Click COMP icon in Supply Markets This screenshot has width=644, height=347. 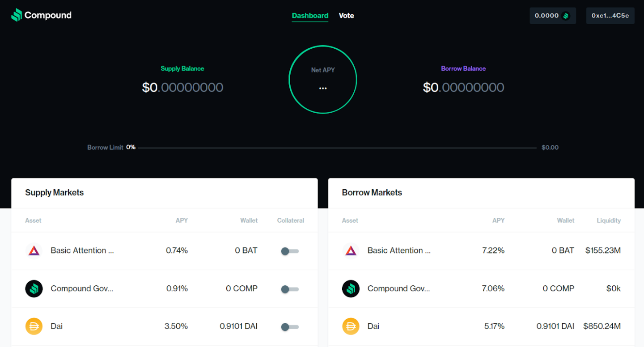[34, 289]
